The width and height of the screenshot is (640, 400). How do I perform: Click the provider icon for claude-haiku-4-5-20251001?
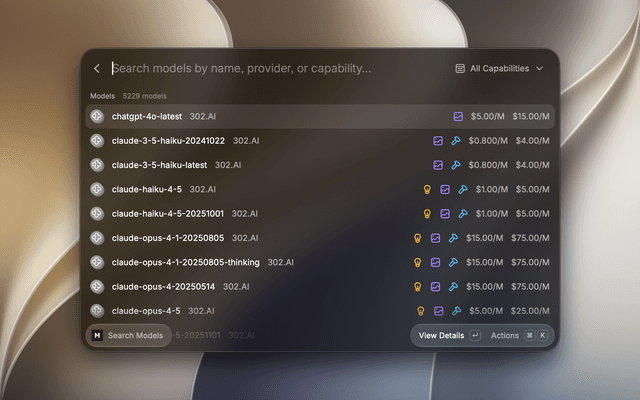point(97,213)
